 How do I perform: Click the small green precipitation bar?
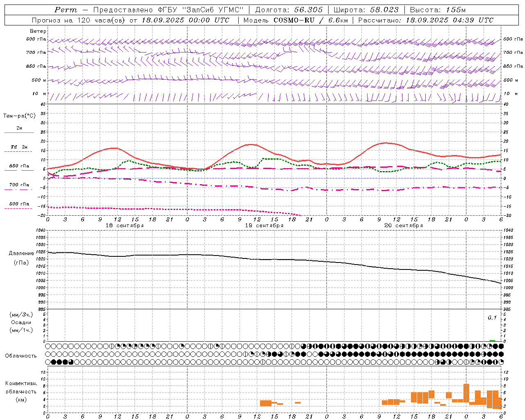492,340
